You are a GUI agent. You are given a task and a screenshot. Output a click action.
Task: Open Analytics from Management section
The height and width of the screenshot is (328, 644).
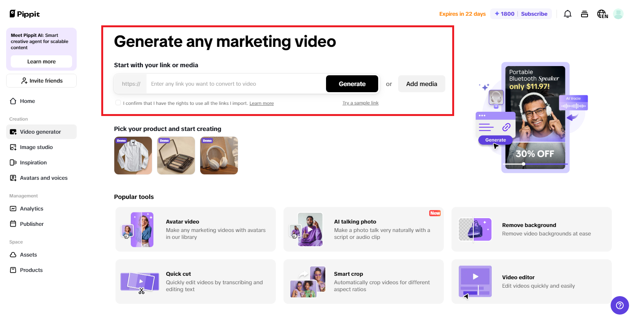(x=31, y=209)
